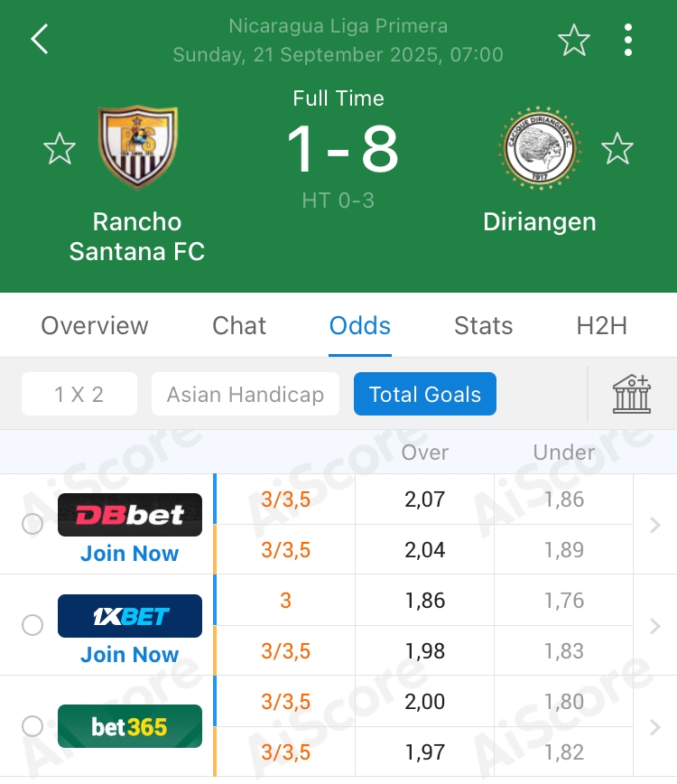Image resolution: width=677 pixels, height=784 pixels.
Task: Select the bet365 radio button
Action: click(32, 726)
